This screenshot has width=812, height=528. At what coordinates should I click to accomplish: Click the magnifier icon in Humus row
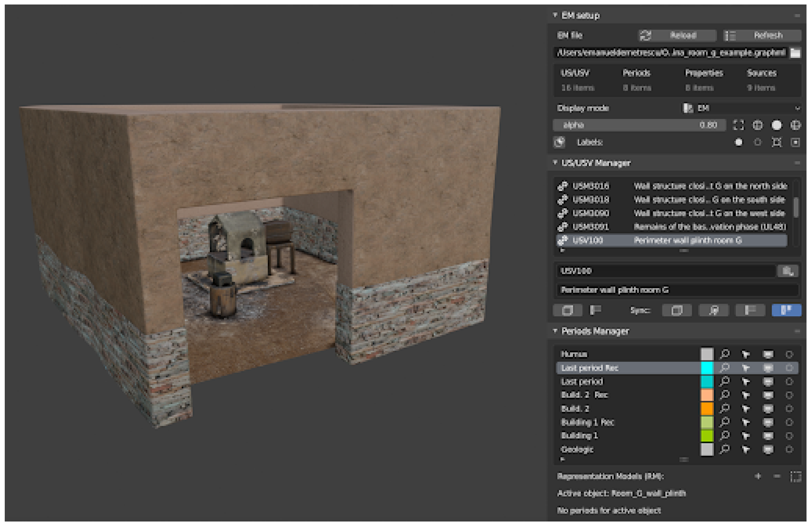pos(724,354)
